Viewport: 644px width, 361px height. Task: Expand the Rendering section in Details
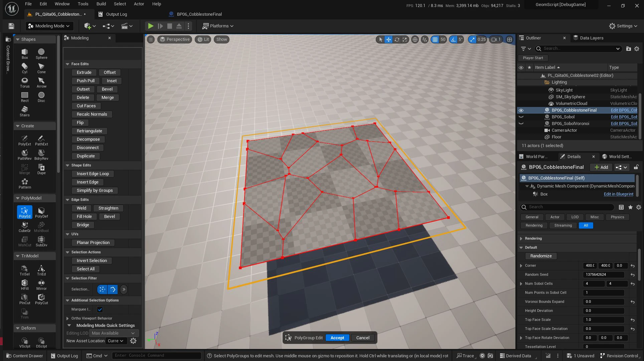(x=521, y=239)
